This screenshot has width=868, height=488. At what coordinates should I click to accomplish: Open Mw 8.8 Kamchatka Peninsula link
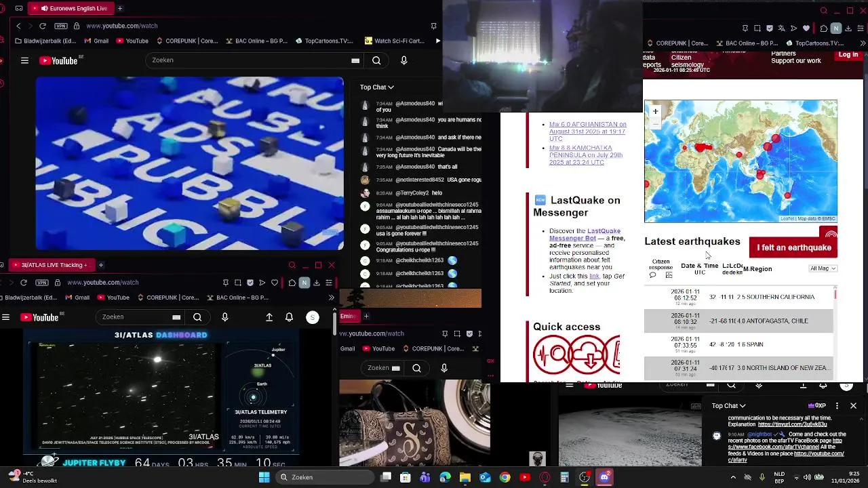(x=585, y=155)
